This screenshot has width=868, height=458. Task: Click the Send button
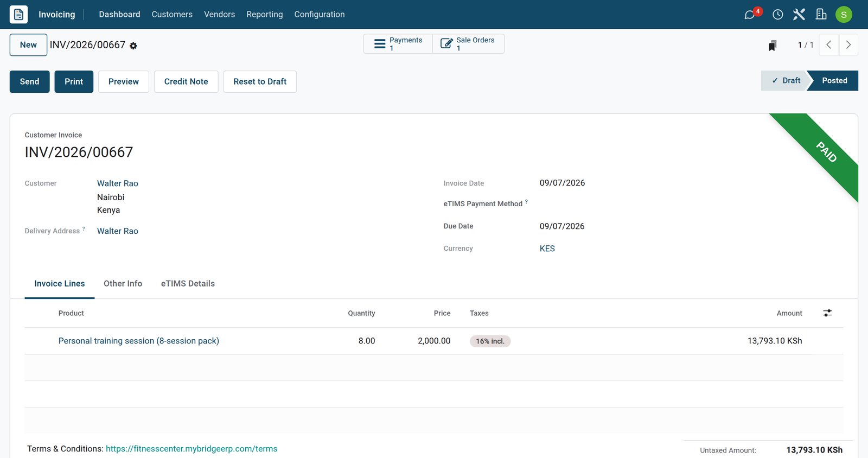pyautogui.click(x=30, y=81)
